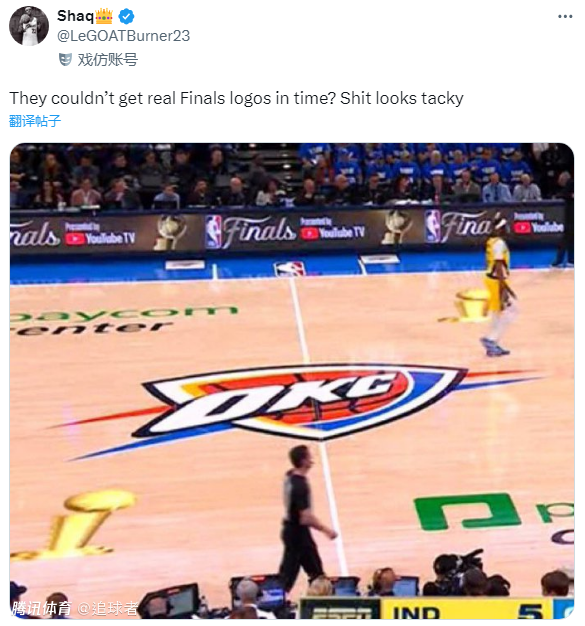585x626 pixels.
Task: Open the @LeGOATBurner23 handle link
Action: click(123, 36)
